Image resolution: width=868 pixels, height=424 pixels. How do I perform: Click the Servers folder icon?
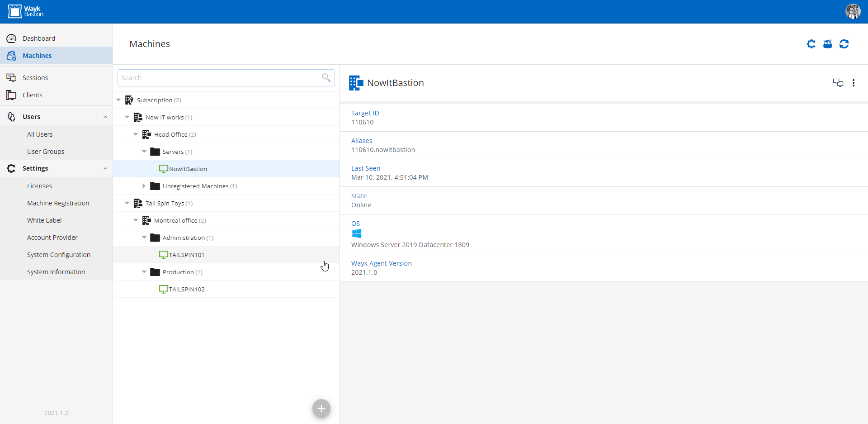(x=155, y=152)
